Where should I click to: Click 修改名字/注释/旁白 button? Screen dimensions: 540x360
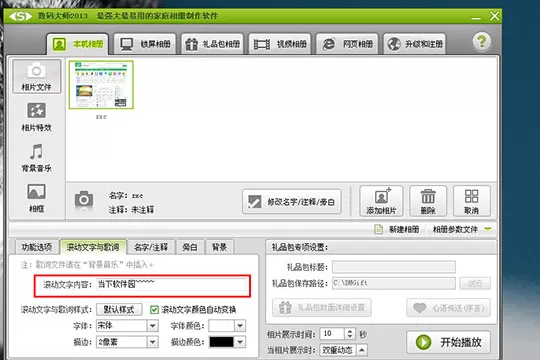pos(292,202)
